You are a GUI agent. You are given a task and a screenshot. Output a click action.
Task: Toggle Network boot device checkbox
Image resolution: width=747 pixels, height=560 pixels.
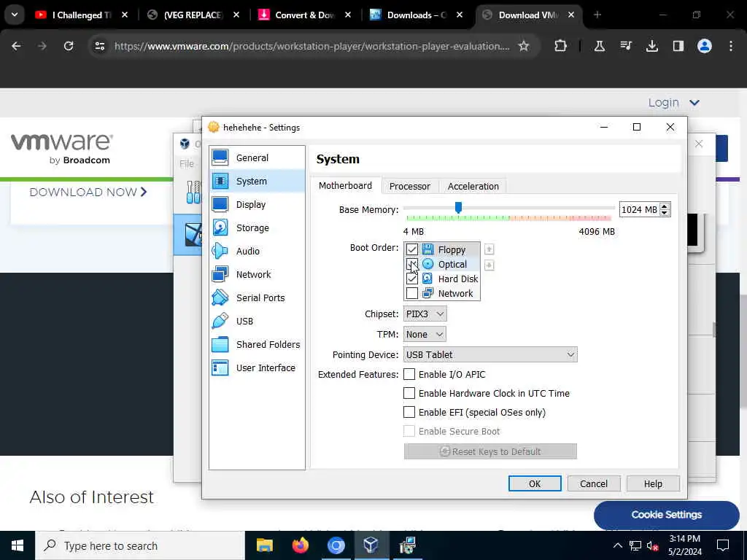point(412,293)
